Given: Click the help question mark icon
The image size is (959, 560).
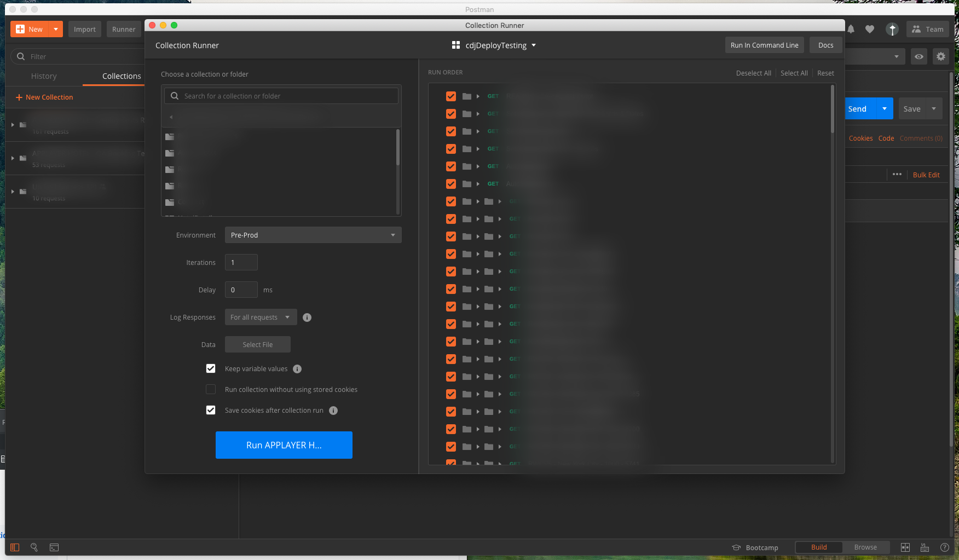Looking at the screenshot, I should 944,547.
